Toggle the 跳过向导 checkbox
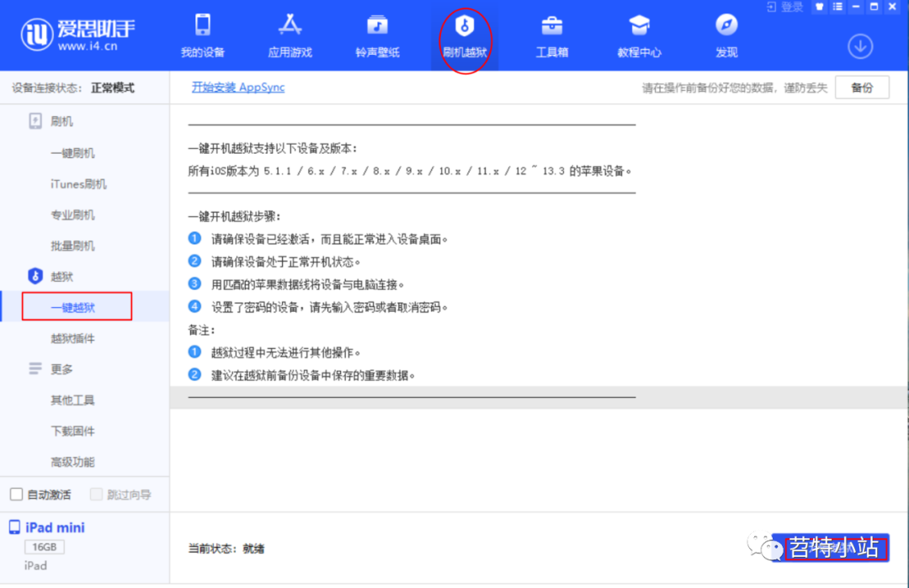This screenshot has width=909, height=588. pyautogui.click(x=96, y=494)
